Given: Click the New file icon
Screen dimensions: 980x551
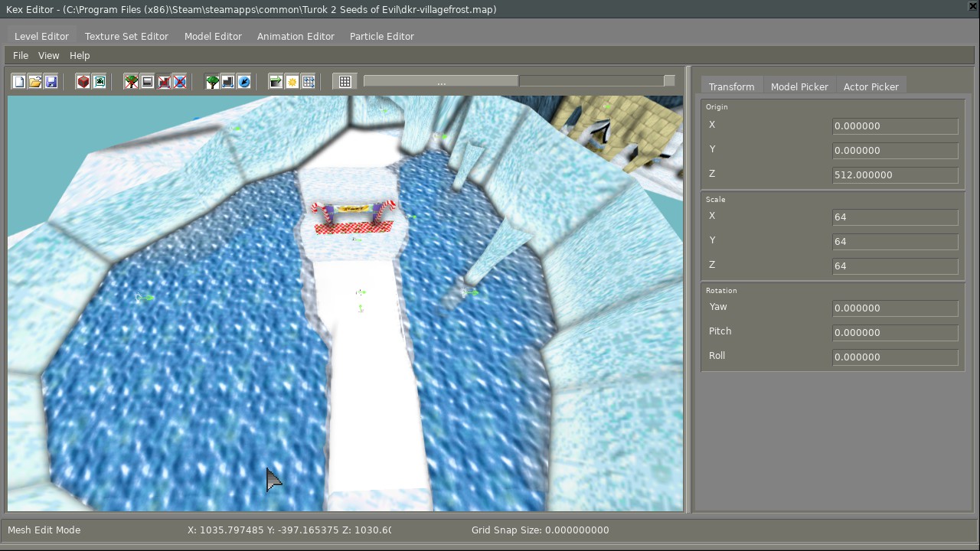Looking at the screenshot, I should click(x=19, y=82).
